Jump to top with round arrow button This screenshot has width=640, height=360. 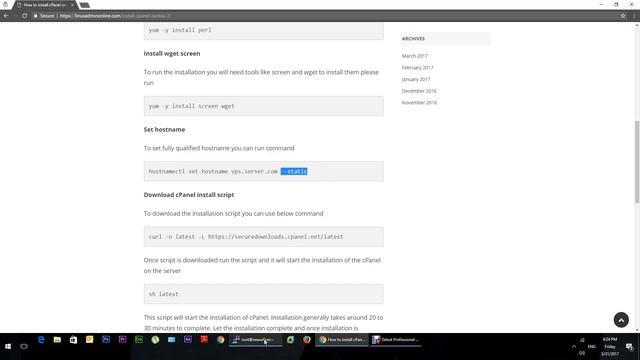click(621, 320)
